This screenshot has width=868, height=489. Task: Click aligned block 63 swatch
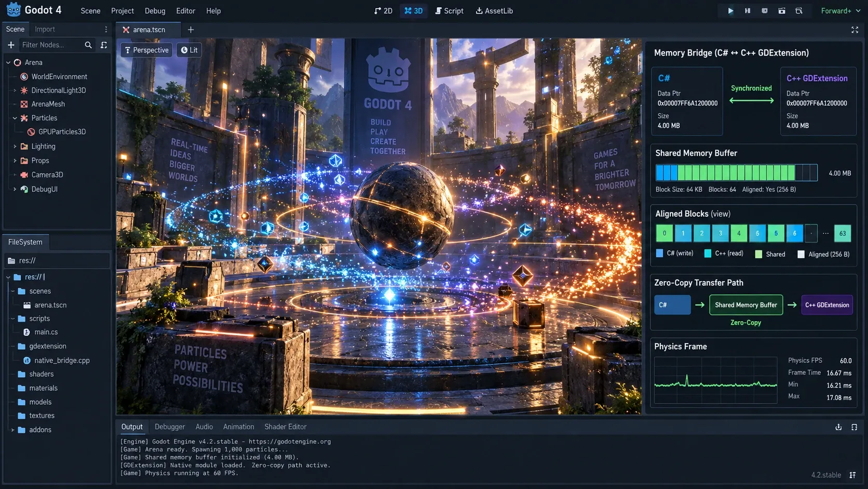coord(843,233)
